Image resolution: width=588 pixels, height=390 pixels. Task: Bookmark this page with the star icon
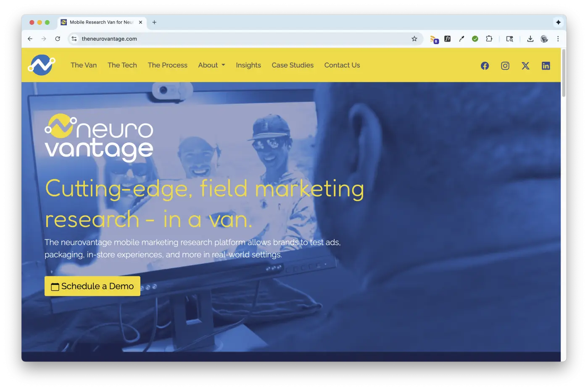(x=414, y=39)
